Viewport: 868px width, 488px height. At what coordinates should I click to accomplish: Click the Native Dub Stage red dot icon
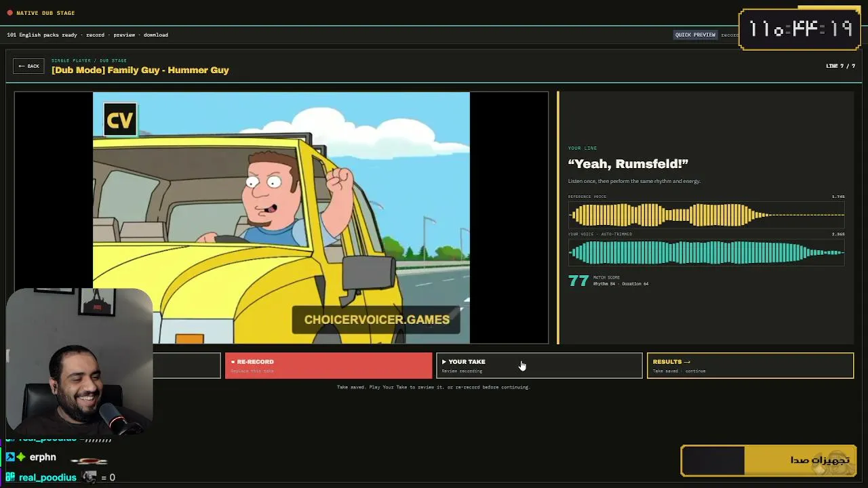click(9, 13)
